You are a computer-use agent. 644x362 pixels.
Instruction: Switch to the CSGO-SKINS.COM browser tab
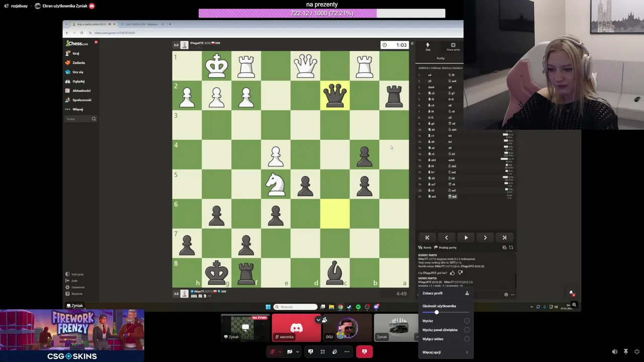(141, 24)
